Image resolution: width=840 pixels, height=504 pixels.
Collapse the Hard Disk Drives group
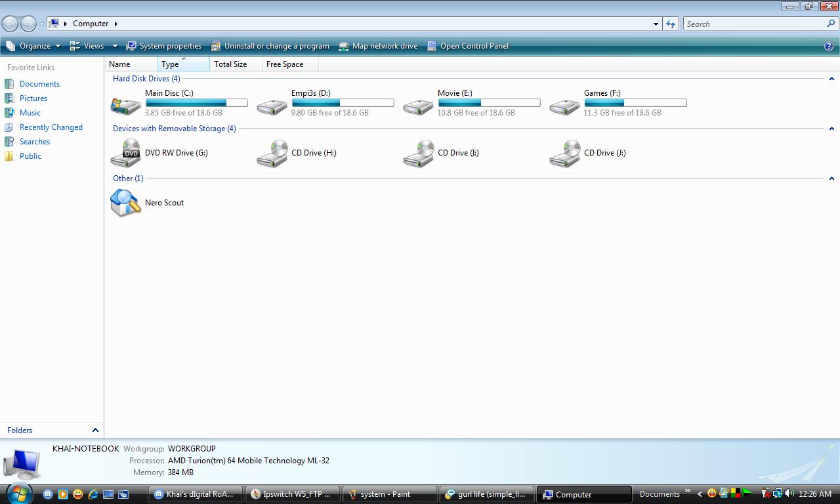click(x=831, y=79)
